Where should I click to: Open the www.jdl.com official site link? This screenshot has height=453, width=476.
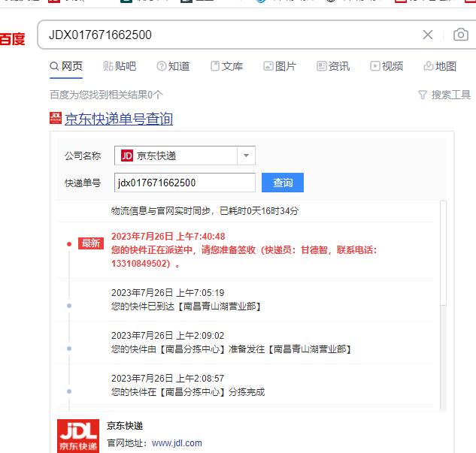click(177, 443)
